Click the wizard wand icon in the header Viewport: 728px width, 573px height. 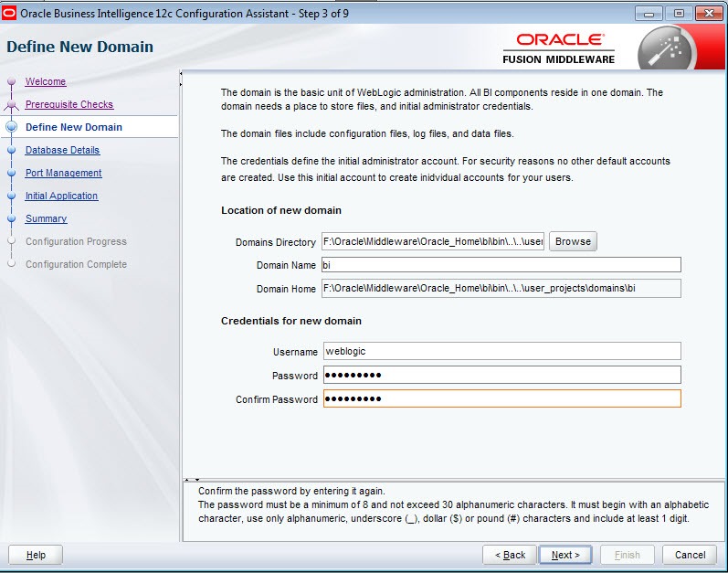point(666,48)
